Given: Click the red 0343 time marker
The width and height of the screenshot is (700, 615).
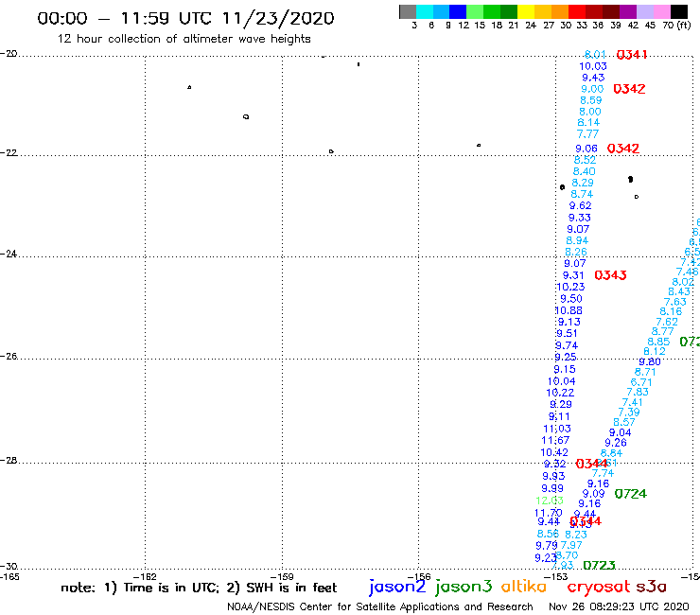Looking at the screenshot, I should point(610,275).
